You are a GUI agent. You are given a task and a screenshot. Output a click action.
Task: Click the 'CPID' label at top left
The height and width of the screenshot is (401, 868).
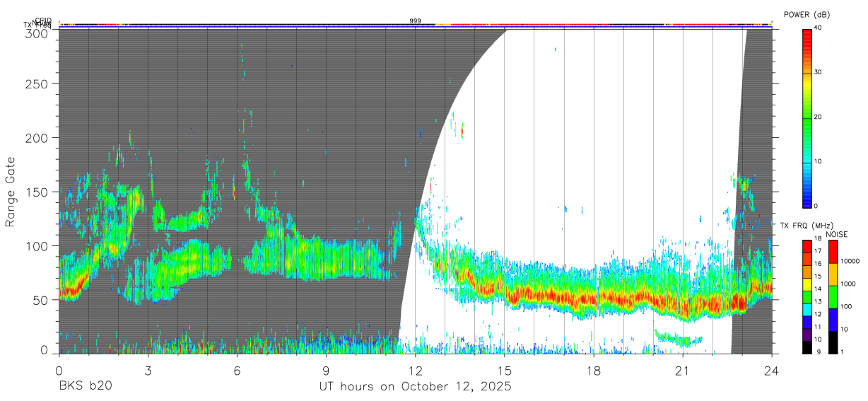pyautogui.click(x=43, y=21)
